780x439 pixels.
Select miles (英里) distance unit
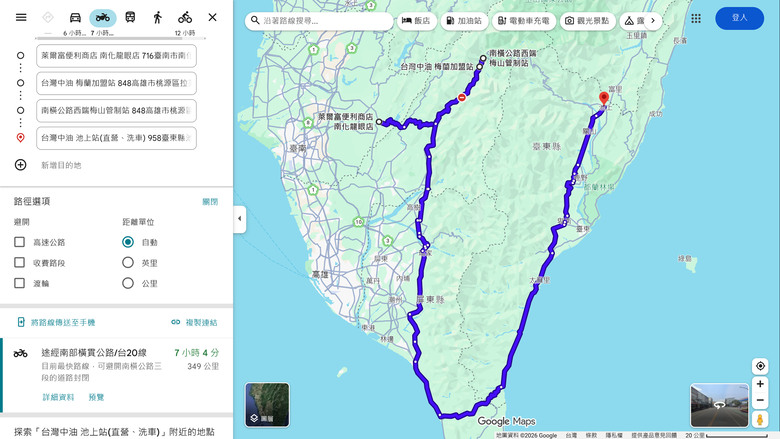click(x=128, y=263)
